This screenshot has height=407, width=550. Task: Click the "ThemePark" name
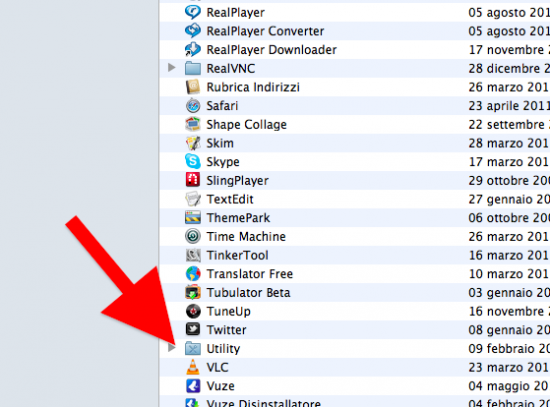click(238, 218)
